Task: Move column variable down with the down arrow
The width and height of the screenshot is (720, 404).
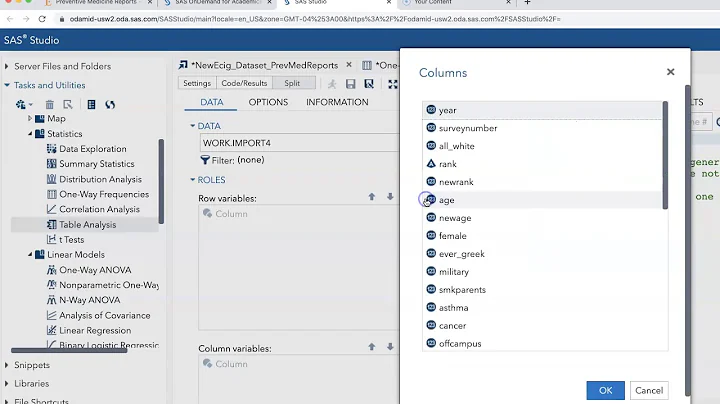Action: pyautogui.click(x=390, y=347)
